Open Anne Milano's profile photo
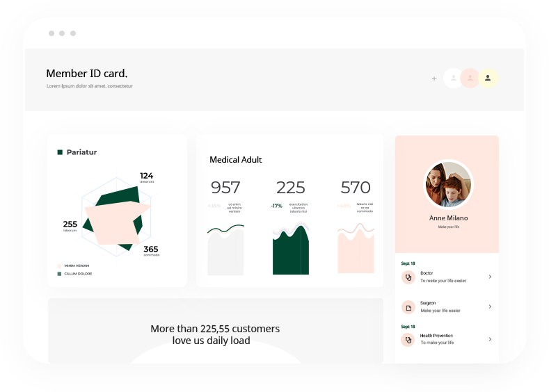The image size is (549, 392). pos(448,185)
